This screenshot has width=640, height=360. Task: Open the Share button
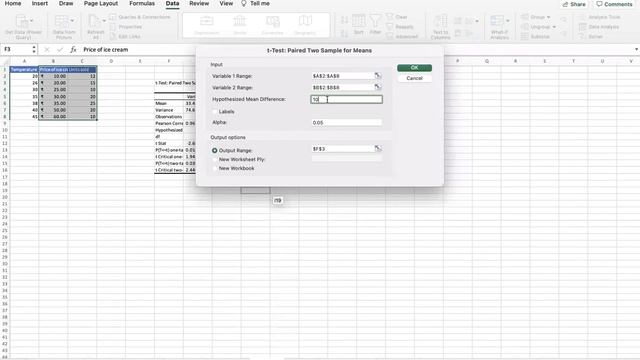click(574, 4)
